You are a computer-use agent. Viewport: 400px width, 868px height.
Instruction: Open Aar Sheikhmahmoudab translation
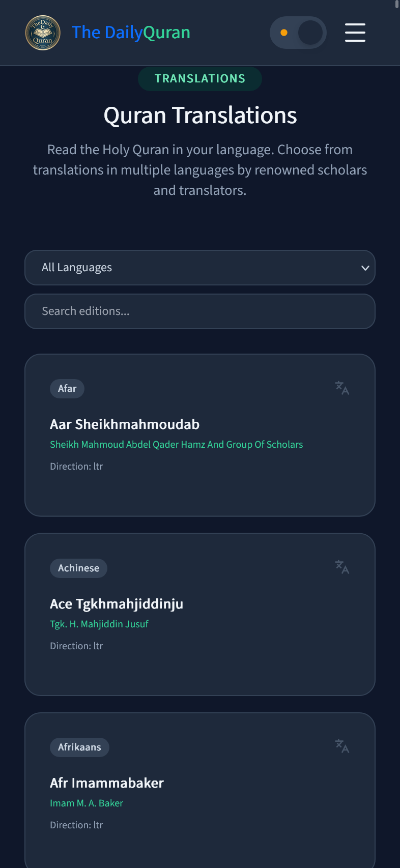point(125,424)
